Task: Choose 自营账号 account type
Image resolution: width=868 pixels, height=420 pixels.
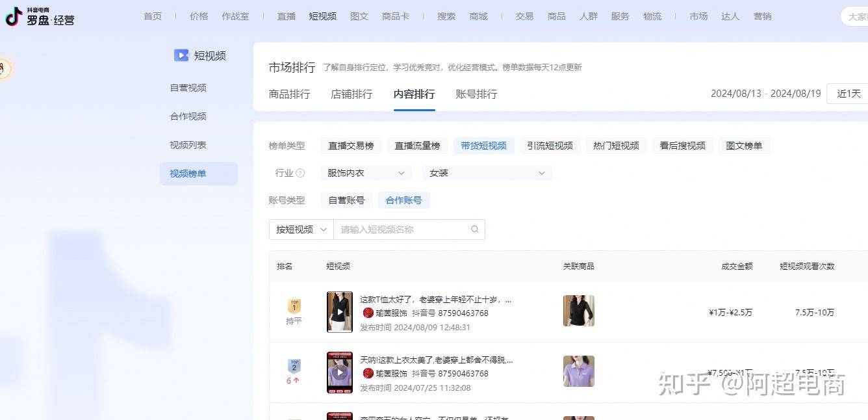Action: point(347,200)
